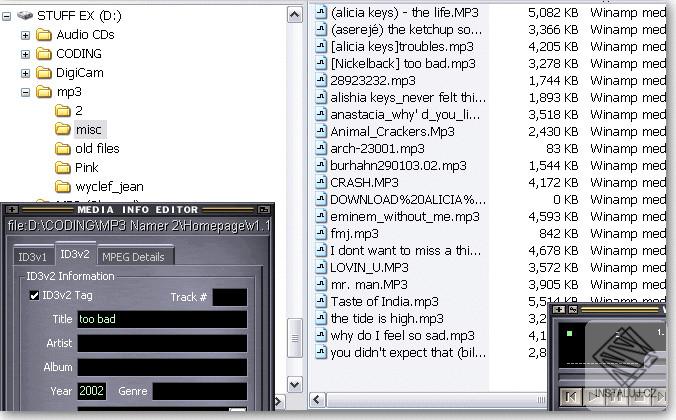The image size is (676, 420).
Task: Select the file why do I feel so sad.mp3
Action: [x=402, y=335]
